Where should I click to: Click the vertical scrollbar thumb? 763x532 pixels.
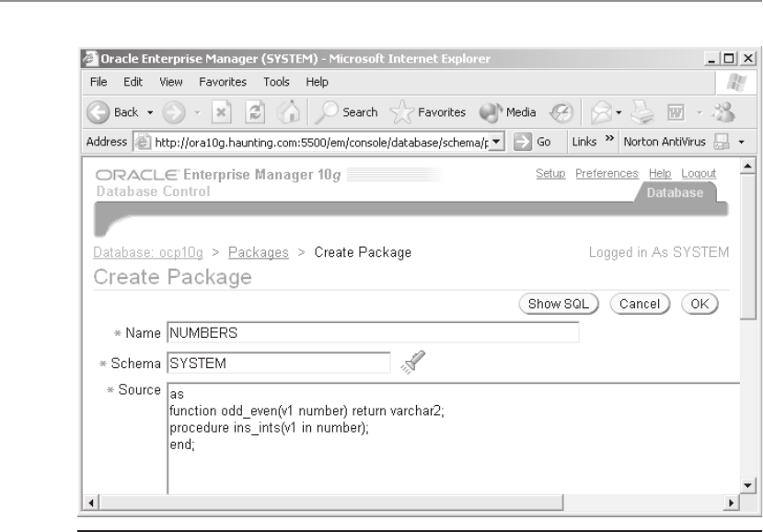[x=747, y=247]
